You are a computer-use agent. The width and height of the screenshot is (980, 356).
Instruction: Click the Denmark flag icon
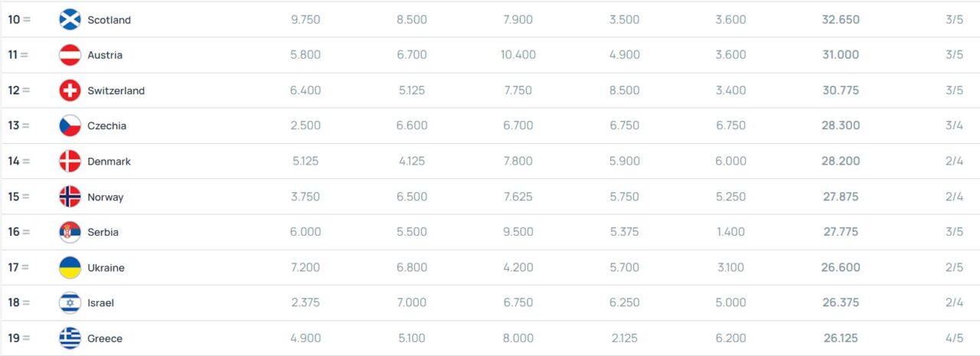point(70,162)
